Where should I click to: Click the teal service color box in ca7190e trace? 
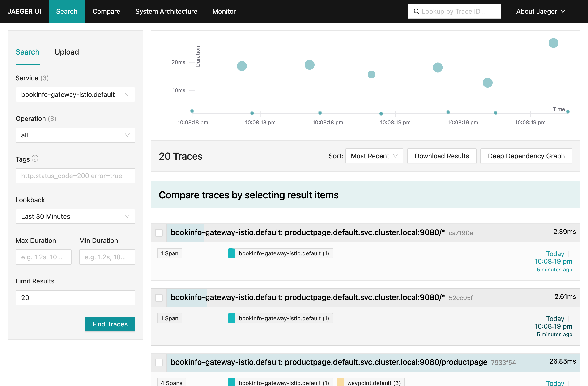(232, 253)
